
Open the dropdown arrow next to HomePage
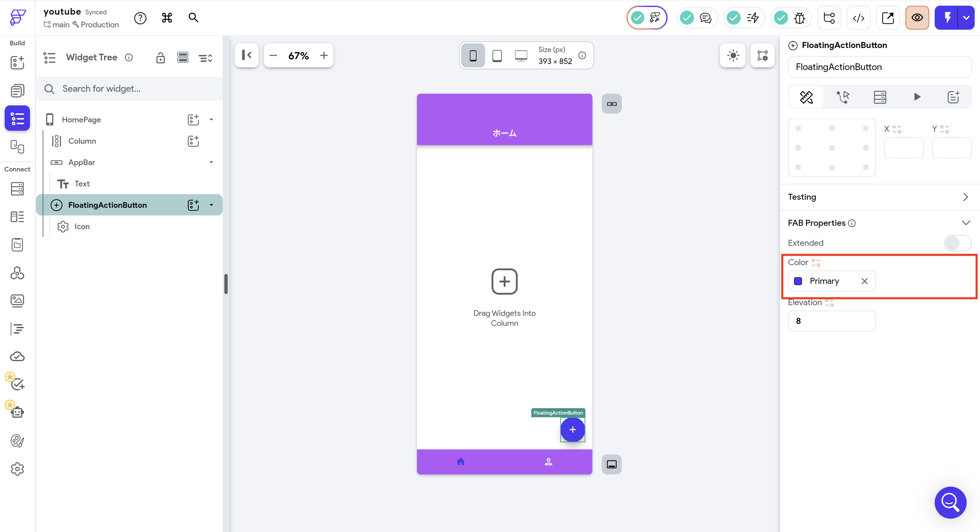pos(211,119)
